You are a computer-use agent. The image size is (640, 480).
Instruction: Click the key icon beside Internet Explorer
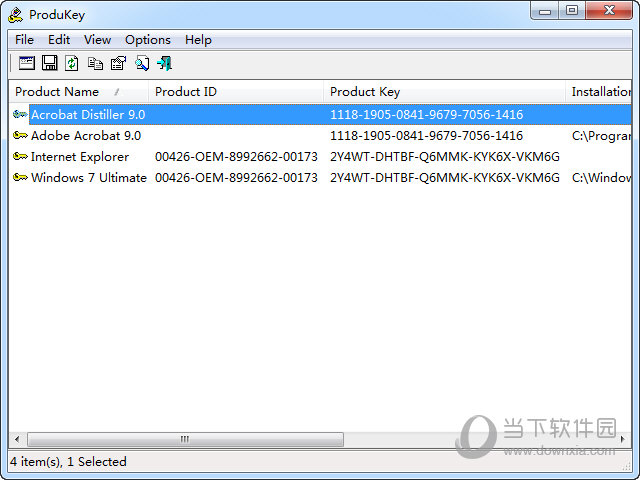20,156
